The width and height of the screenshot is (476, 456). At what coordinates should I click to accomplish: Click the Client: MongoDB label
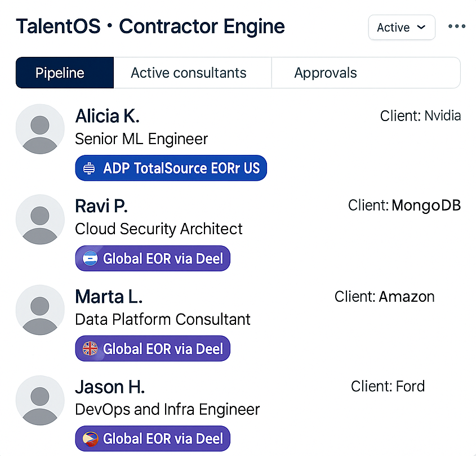[404, 205]
